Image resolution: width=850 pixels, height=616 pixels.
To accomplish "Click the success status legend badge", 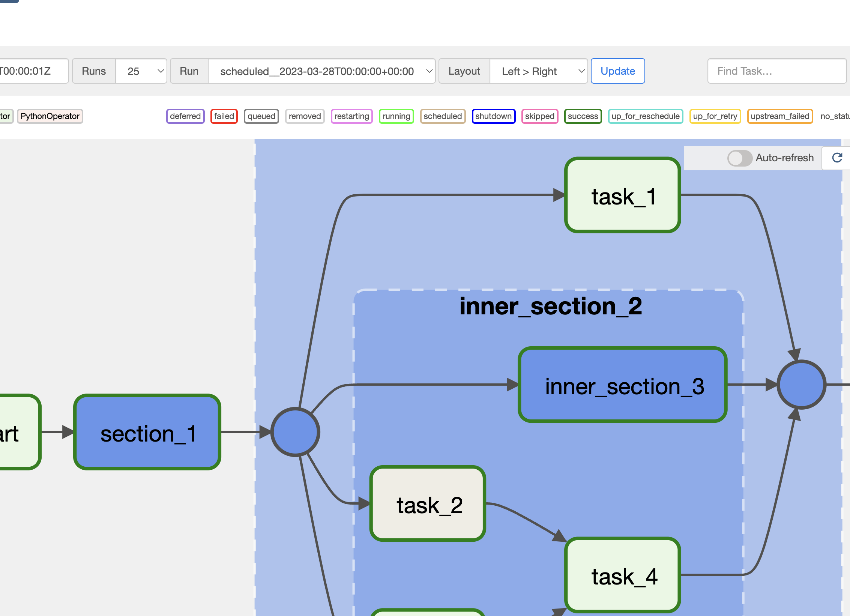I will [583, 116].
